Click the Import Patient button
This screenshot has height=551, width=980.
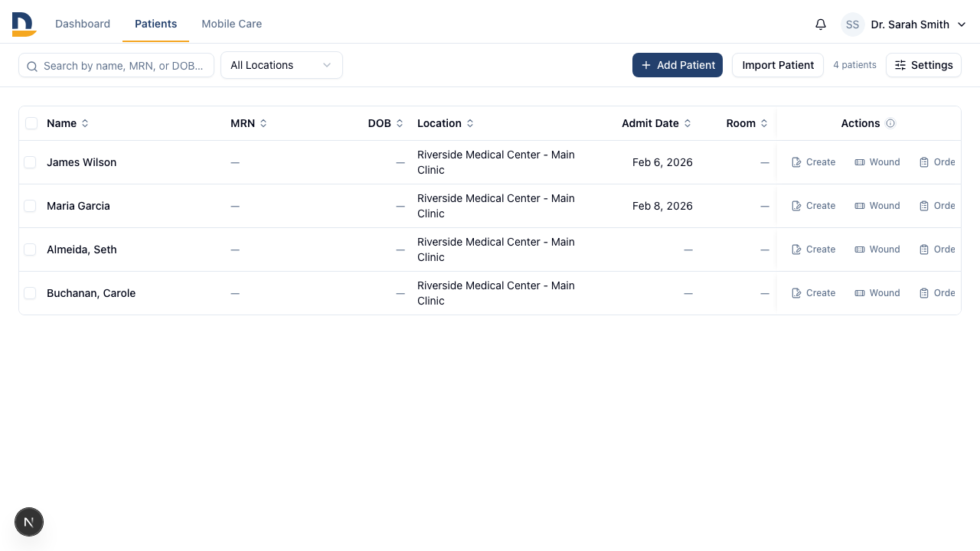(x=778, y=65)
